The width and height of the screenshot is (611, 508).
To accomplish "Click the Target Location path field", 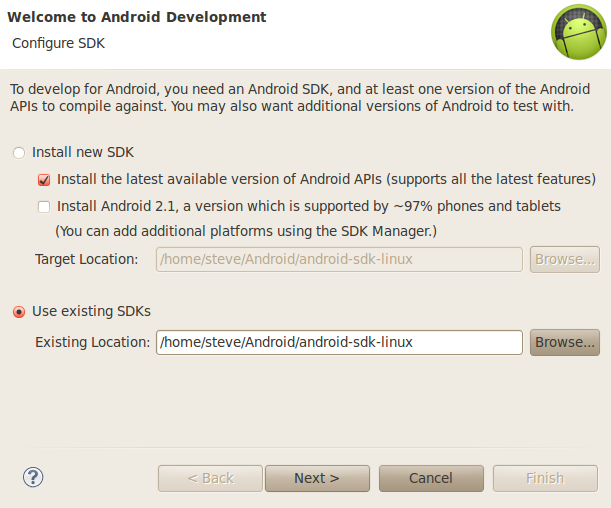I will pyautogui.click(x=339, y=259).
